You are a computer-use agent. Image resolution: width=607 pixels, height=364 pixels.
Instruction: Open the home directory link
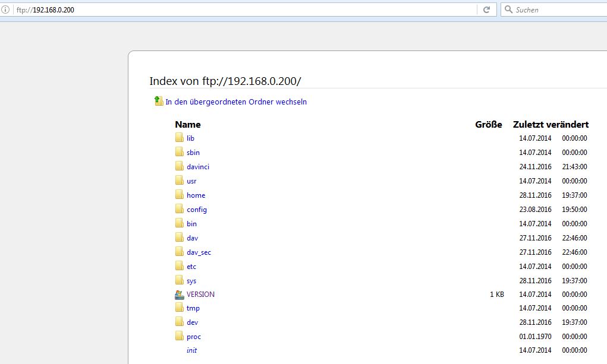196,195
